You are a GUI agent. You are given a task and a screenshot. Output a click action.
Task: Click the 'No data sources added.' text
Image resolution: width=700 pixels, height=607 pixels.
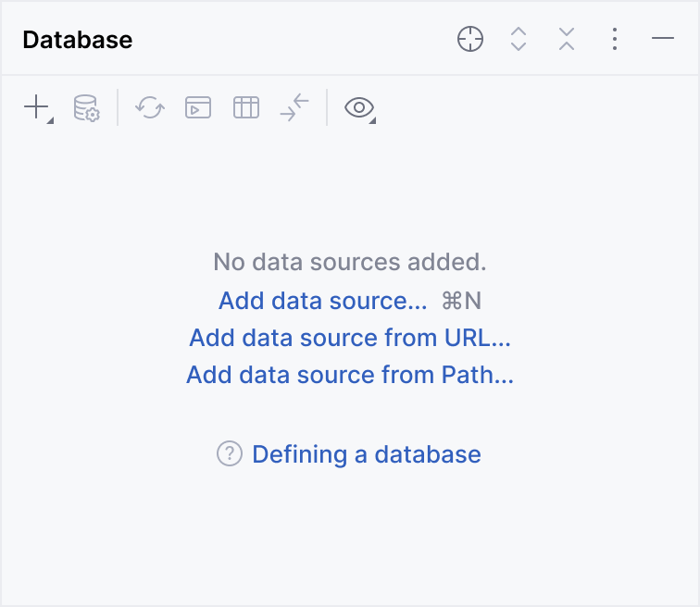[350, 262]
